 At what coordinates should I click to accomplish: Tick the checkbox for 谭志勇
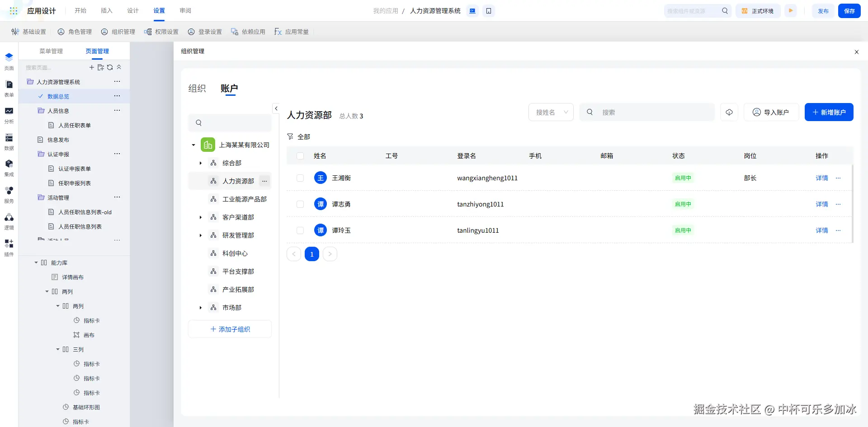click(x=300, y=204)
